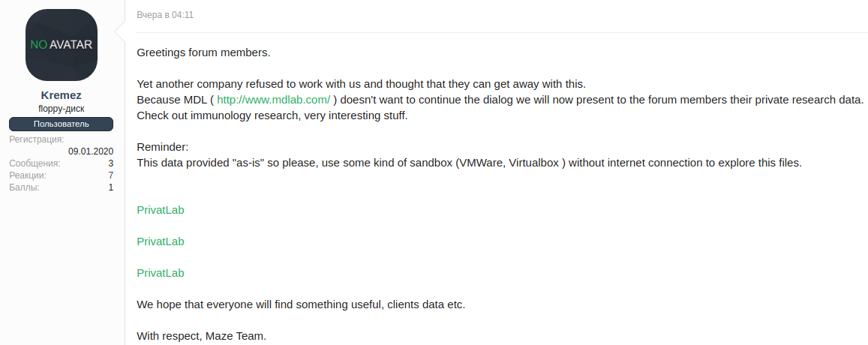868x345 pixels.
Task: Open the first PrivatLab link
Action: coord(161,210)
